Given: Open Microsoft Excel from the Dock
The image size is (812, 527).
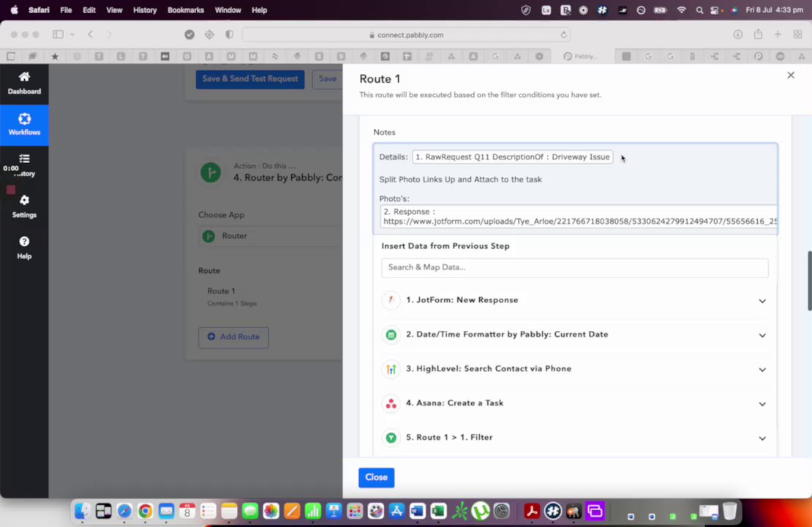Looking at the screenshot, I should click(439, 512).
